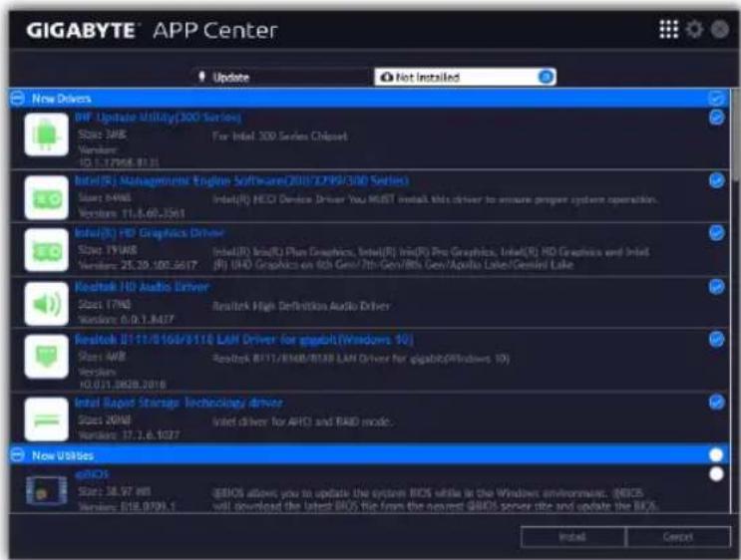
Task: Click the INF Update Utility chipset icon
Action: tap(46, 135)
